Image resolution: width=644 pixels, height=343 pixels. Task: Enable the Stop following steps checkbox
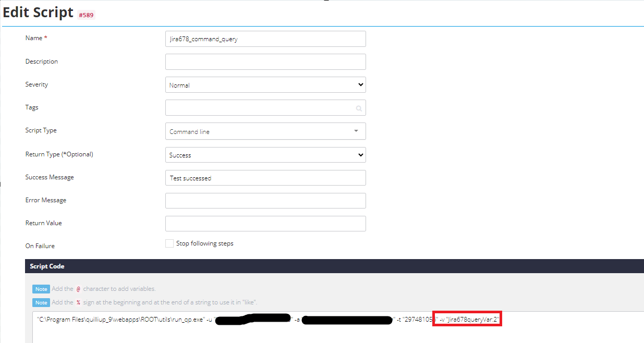tap(169, 243)
